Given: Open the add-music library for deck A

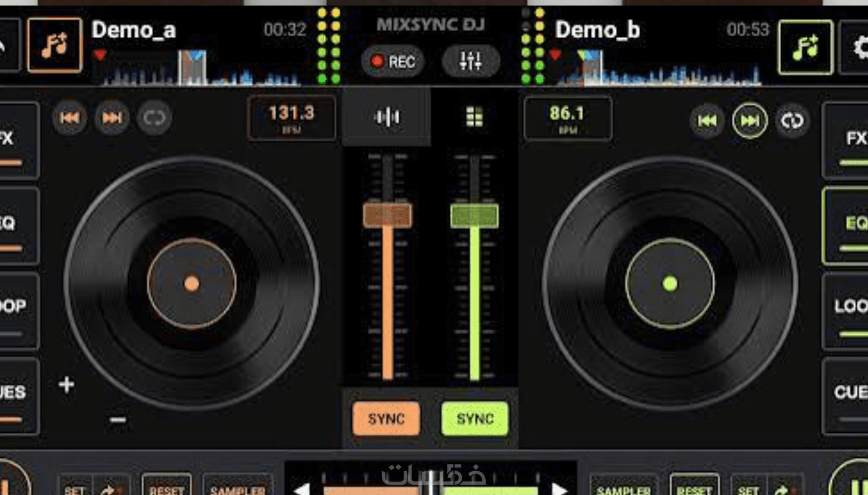Looking at the screenshot, I should [55, 45].
